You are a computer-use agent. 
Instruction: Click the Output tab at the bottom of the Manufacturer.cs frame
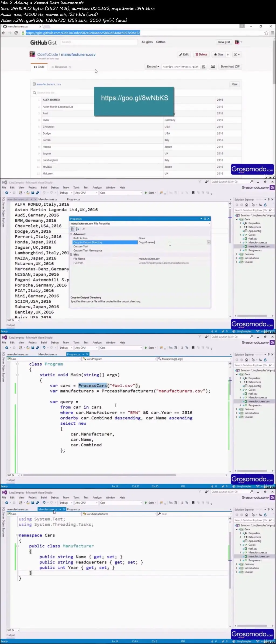pos(11,635)
